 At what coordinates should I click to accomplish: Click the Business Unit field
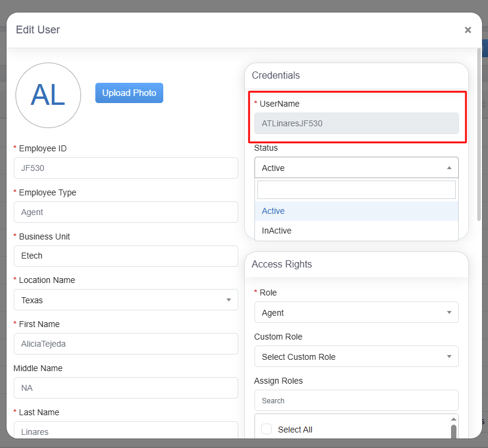(126, 256)
